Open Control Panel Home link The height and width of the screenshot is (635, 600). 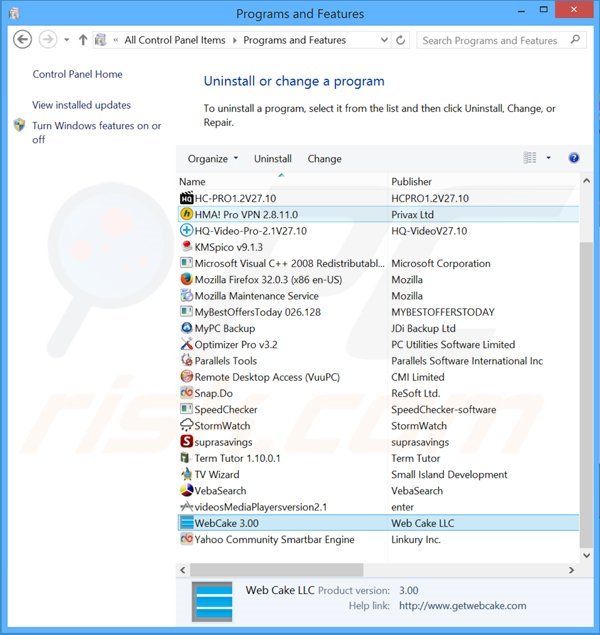pyautogui.click(x=78, y=74)
